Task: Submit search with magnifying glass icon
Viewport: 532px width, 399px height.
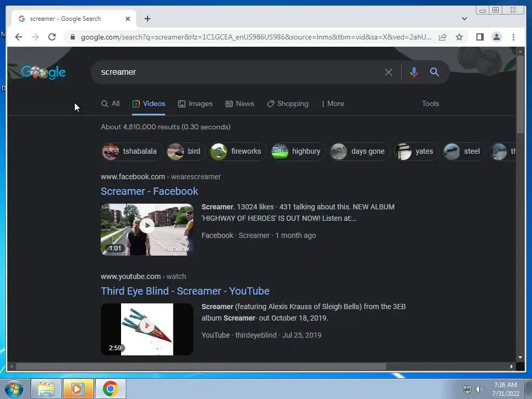Action: [434, 72]
